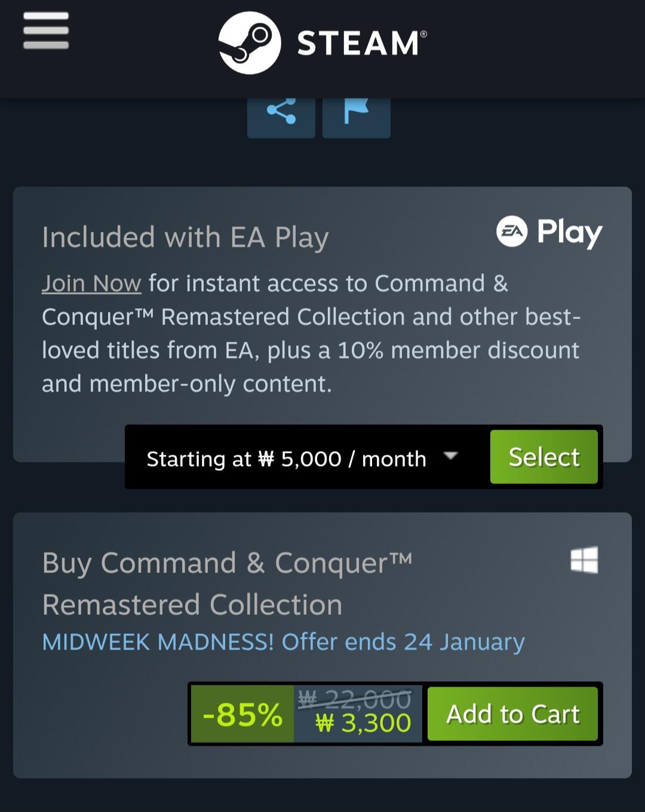Click the Steam logo icon
This screenshot has width=645, height=812.
click(249, 43)
